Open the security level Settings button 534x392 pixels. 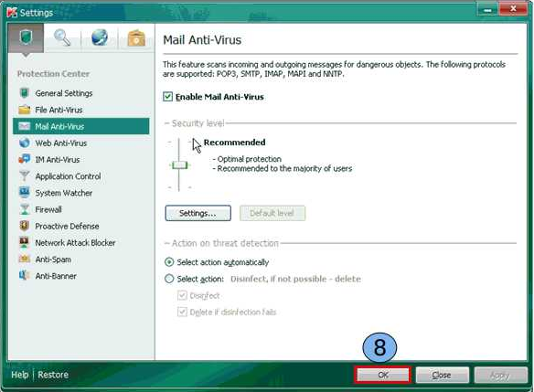pos(198,213)
